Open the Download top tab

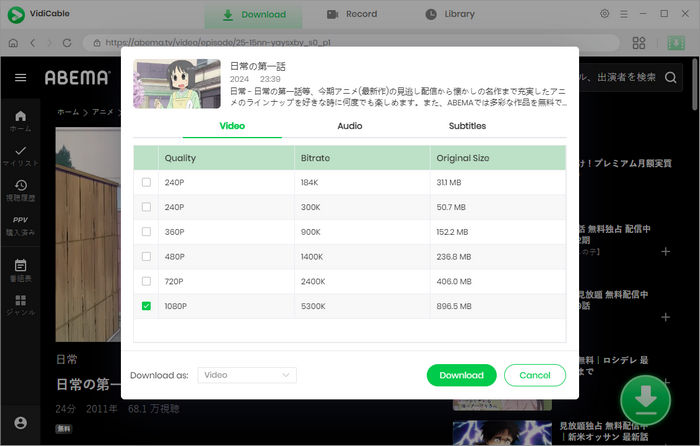point(254,15)
